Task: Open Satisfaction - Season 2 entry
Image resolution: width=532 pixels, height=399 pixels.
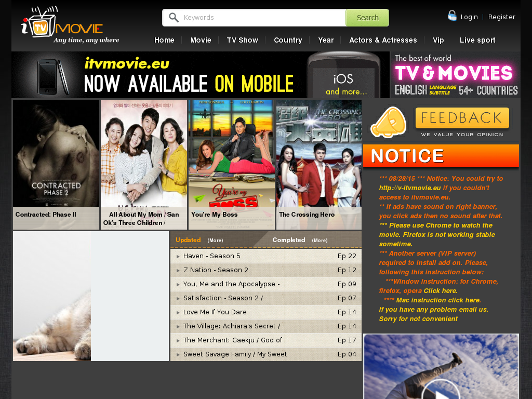Action: point(223,298)
